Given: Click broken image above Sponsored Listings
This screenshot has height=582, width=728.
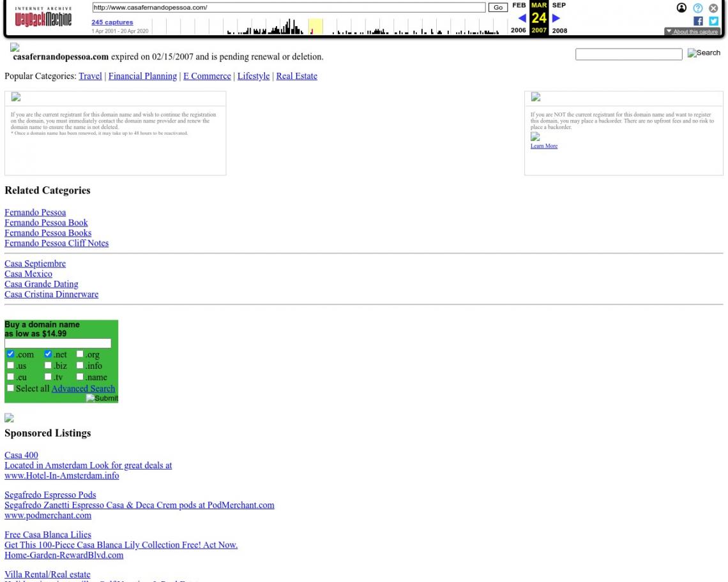Looking at the screenshot, I should (10, 418).
